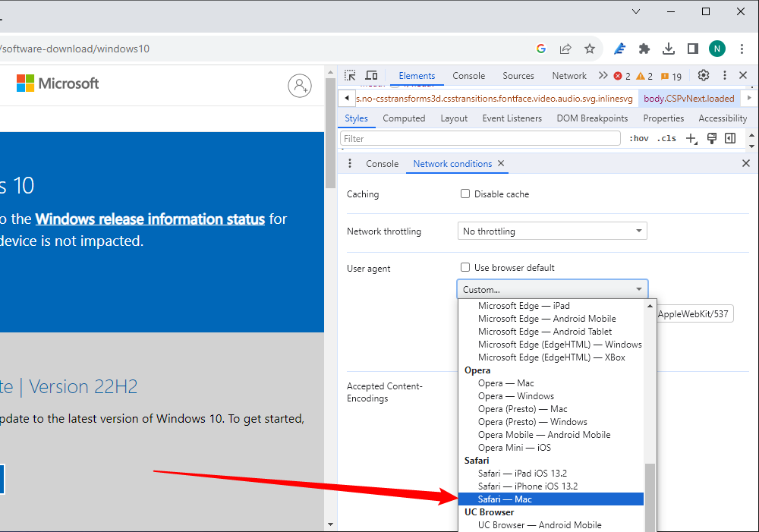The width and height of the screenshot is (759, 532).
Task: Open the Chrome extensions puzzle icon
Action: pos(644,49)
